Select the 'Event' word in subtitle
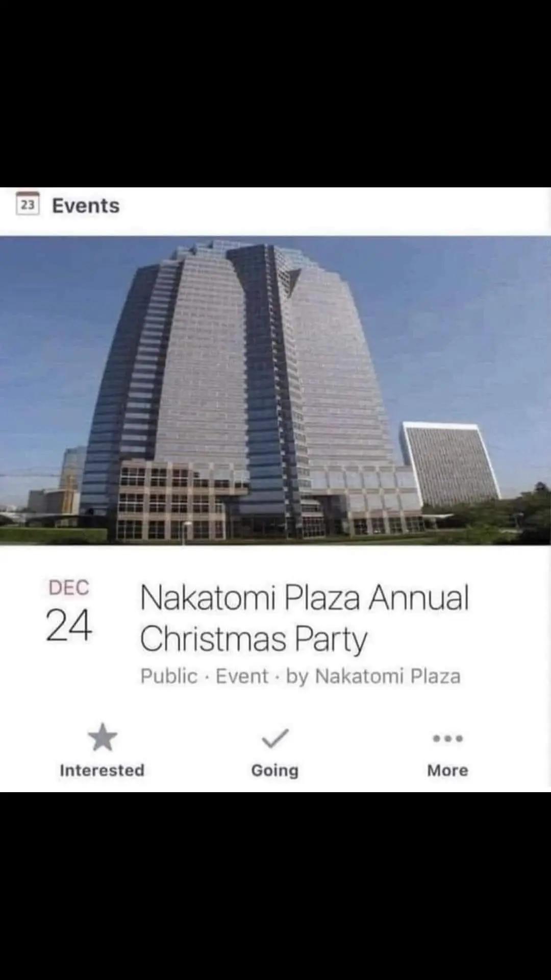Image resolution: width=551 pixels, height=980 pixels. tap(242, 676)
